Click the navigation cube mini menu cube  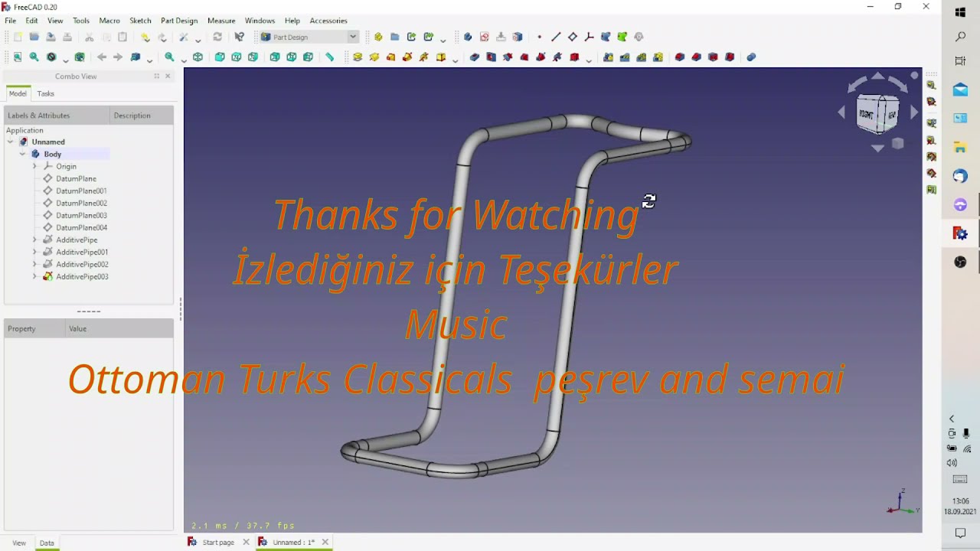[898, 143]
